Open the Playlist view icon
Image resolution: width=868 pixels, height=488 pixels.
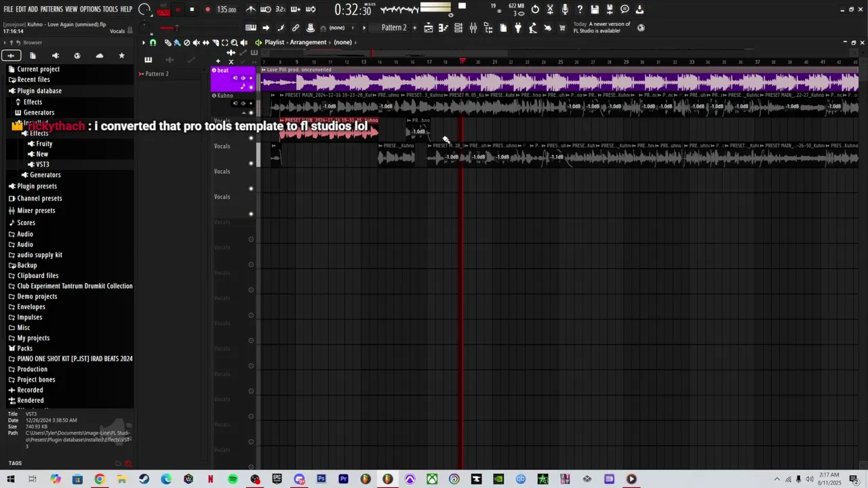[428, 28]
